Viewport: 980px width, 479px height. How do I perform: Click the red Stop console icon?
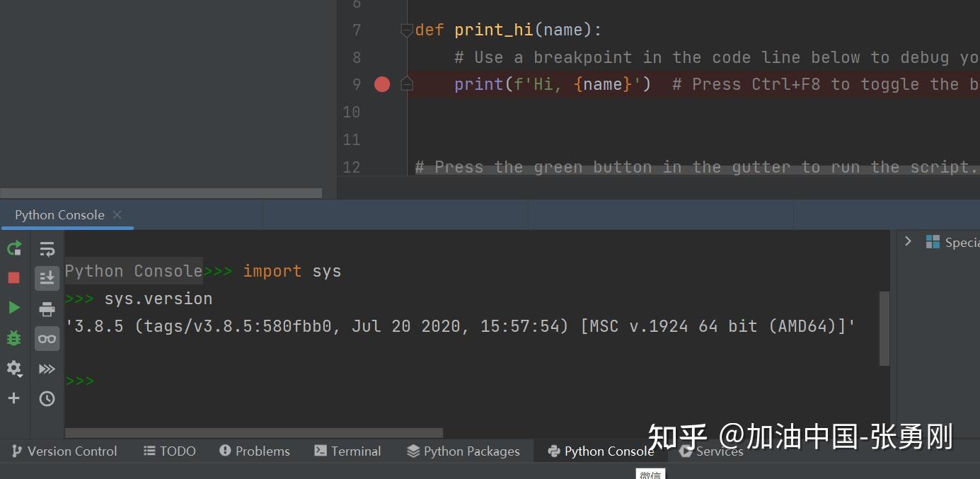(x=13, y=277)
